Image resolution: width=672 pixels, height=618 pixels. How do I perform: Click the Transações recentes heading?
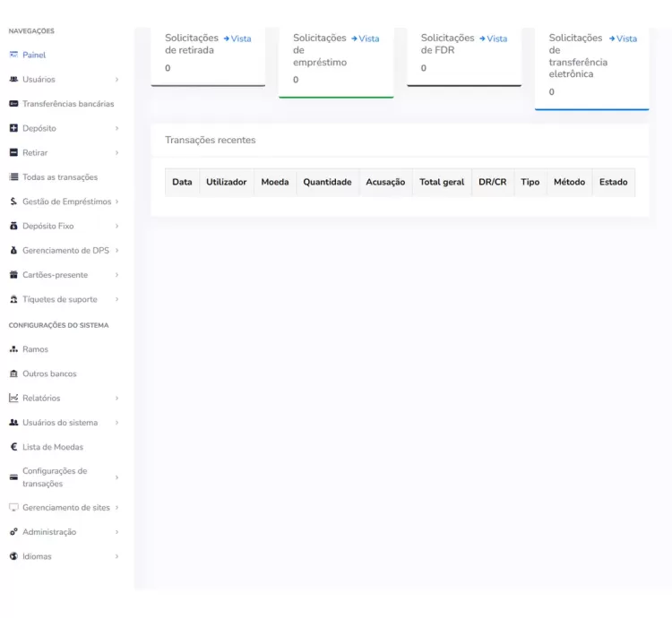tap(210, 140)
